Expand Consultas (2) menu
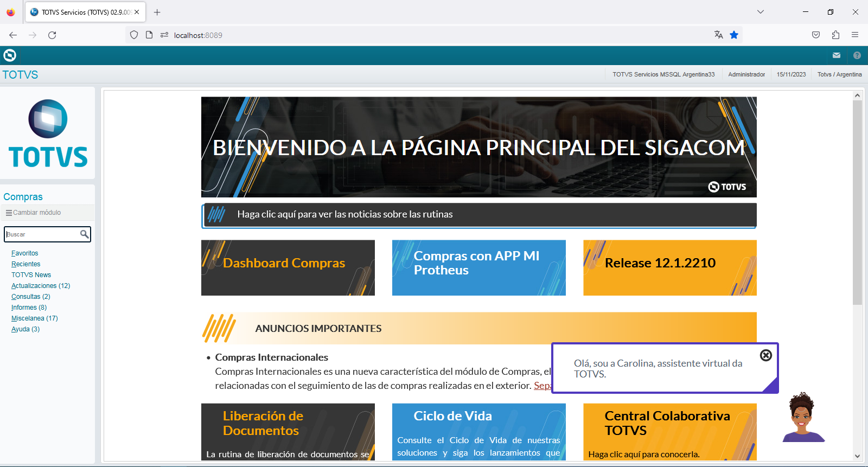This screenshot has width=868, height=467. (30, 297)
